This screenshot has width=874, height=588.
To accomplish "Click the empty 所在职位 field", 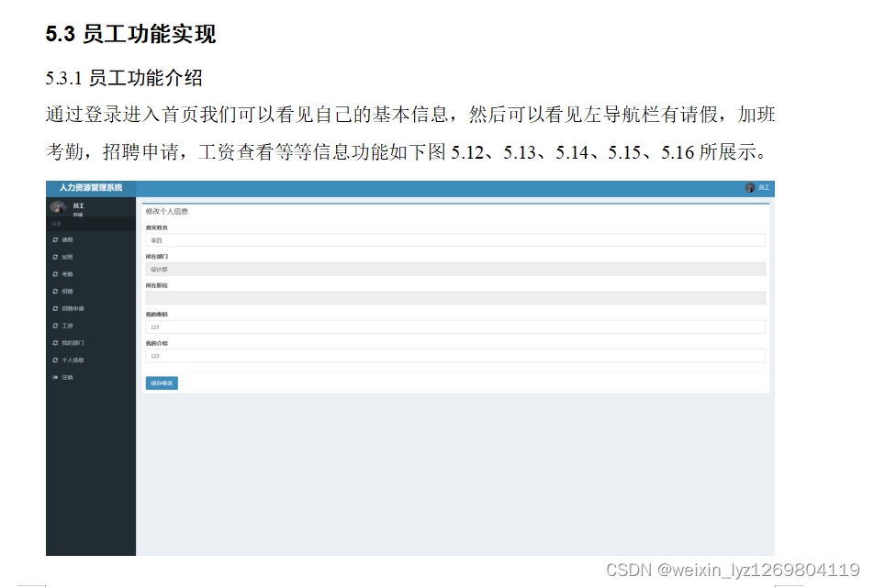I will point(455,298).
